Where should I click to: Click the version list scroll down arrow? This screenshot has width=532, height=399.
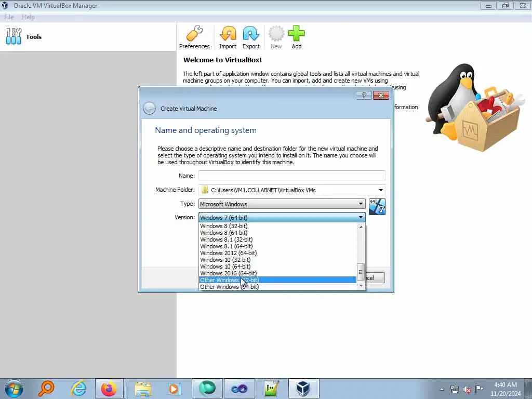[361, 286]
